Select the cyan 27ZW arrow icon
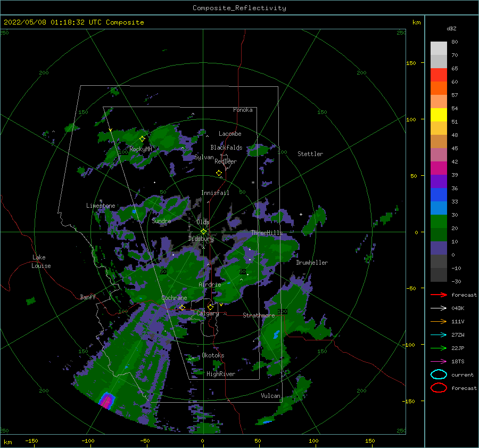The height and width of the screenshot is (448, 479). [x=439, y=335]
